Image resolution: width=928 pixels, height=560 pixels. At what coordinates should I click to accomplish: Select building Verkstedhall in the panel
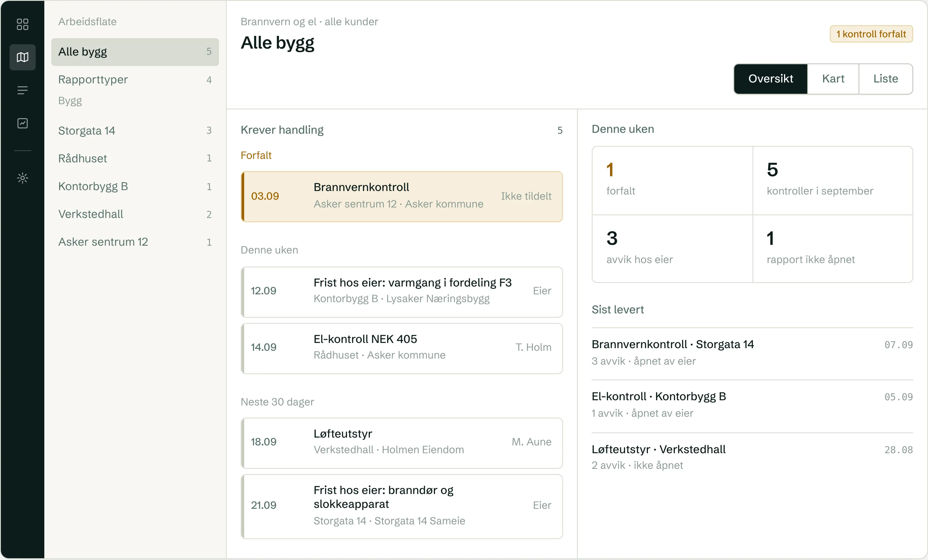pyautogui.click(x=135, y=214)
